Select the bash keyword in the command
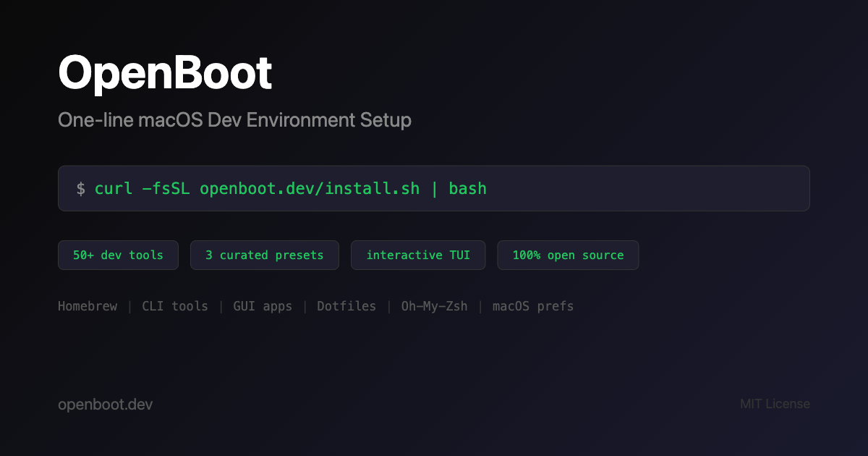 tap(467, 188)
